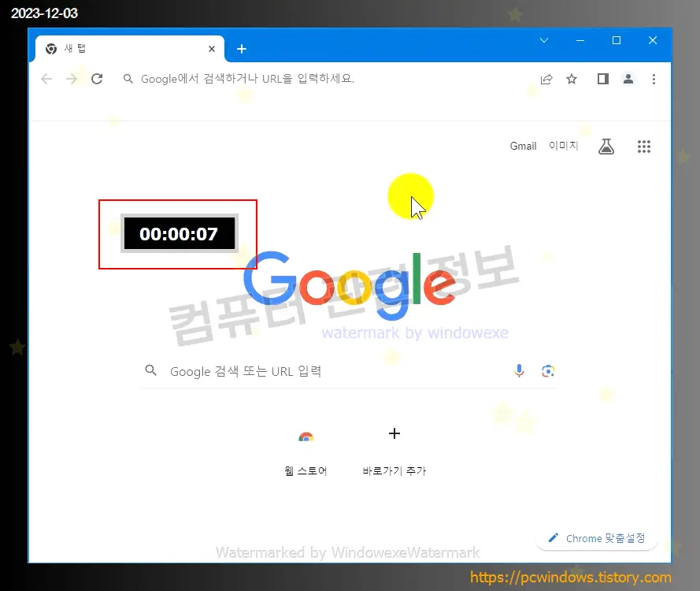Open the Gmail link
700x591 pixels.
(x=523, y=146)
